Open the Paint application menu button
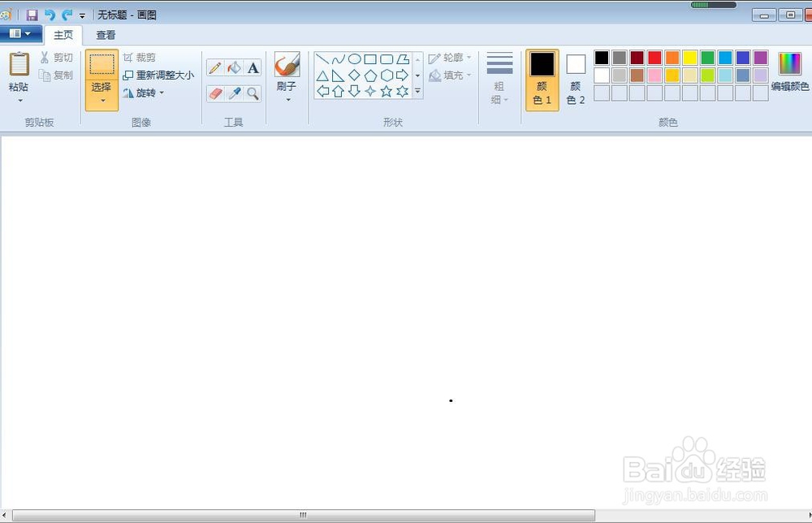Image resolution: width=812 pixels, height=523 pixels. [21, 33]
